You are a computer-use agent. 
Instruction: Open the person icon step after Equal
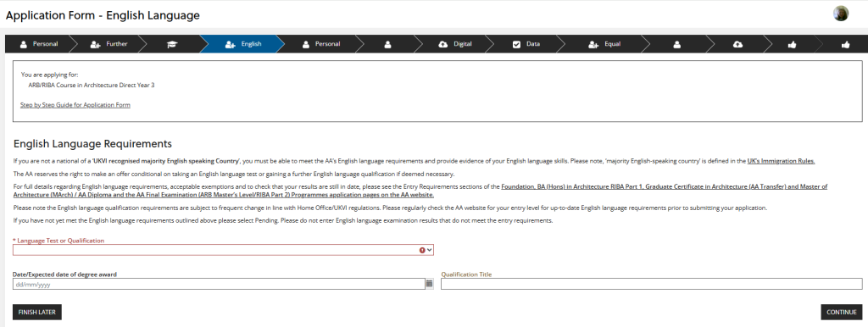point(676,44)
